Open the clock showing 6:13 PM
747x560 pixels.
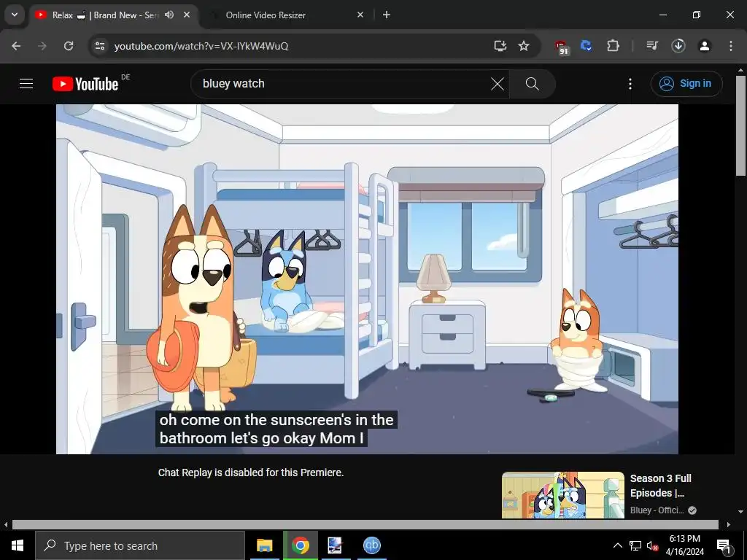pos(684,545)
